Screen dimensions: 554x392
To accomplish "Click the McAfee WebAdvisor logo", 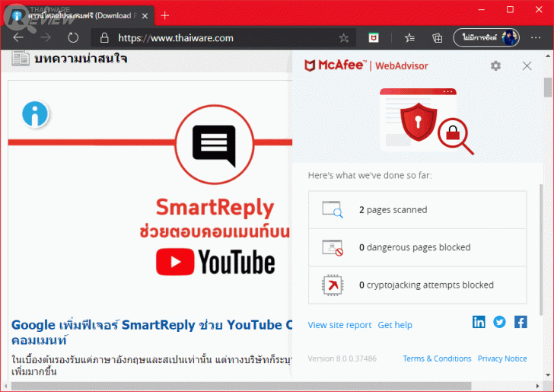I will 366,65.
